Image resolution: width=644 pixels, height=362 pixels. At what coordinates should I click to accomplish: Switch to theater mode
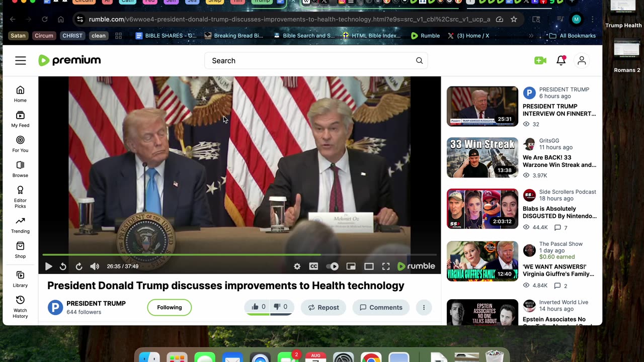(369, 266)
